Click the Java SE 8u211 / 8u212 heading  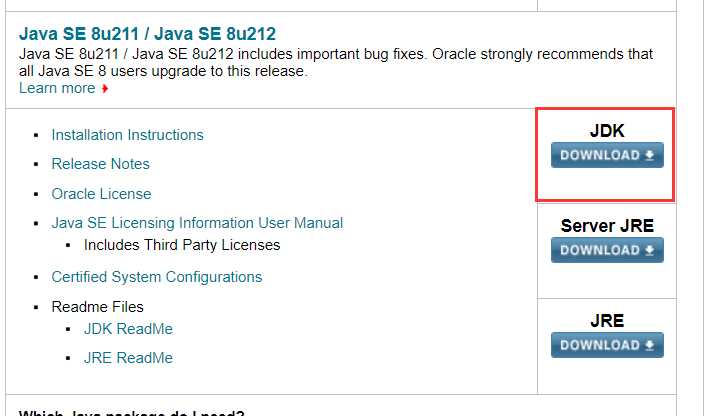coord(147,35)
